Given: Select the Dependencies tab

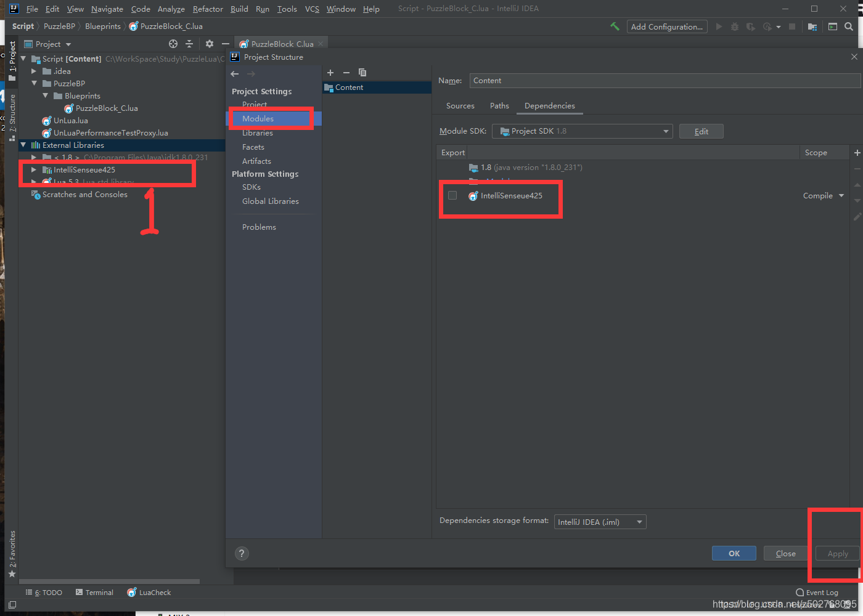Looking at the screenshot, I should (x=550, y=106).
